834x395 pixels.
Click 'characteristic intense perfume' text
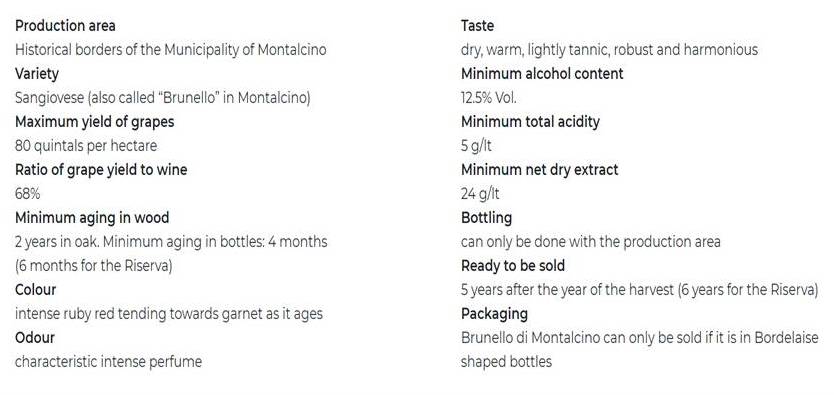coord(108,362)
